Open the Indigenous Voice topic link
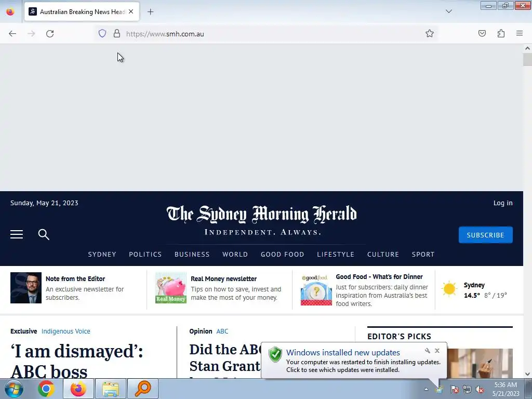 pyautogui.click(x=66, y=331)
